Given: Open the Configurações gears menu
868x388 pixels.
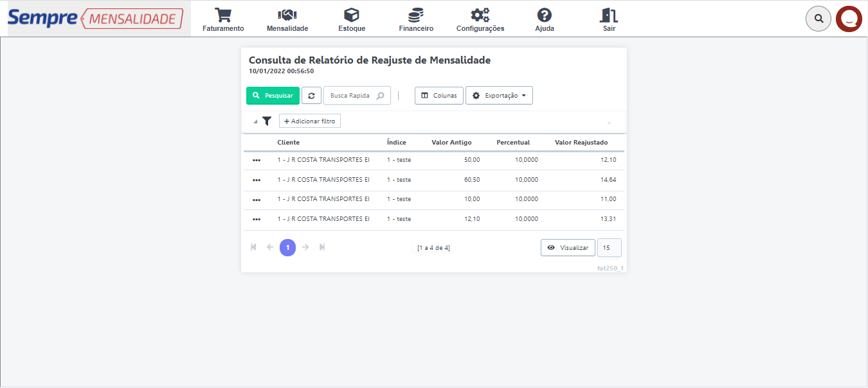Looking at the screenshot, I should (480, 20).
